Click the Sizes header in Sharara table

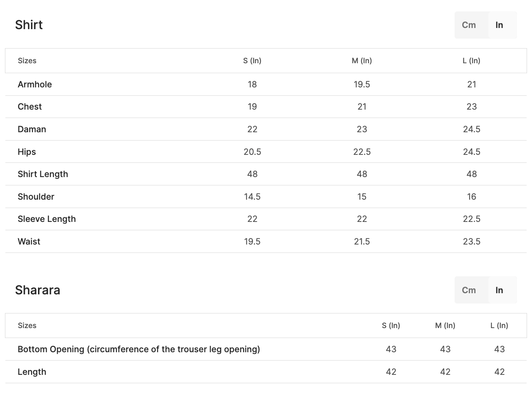(x=27, y=325)
